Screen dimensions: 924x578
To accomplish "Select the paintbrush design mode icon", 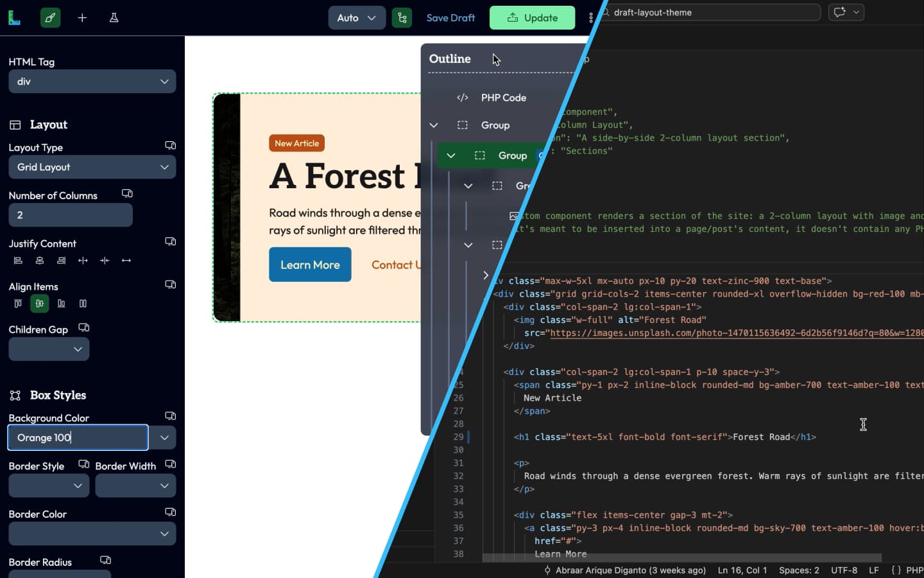I will pyautogui.click(x=50, y=18).
